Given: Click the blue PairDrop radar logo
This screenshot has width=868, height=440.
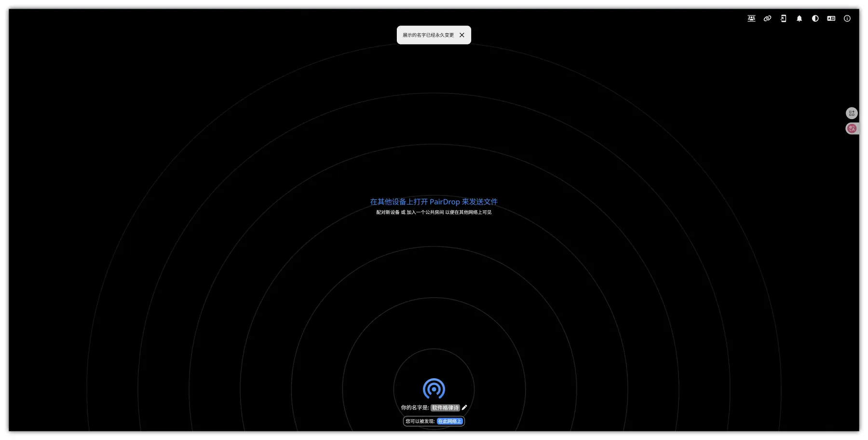Looking at the screenshot, I should [434, 389].
